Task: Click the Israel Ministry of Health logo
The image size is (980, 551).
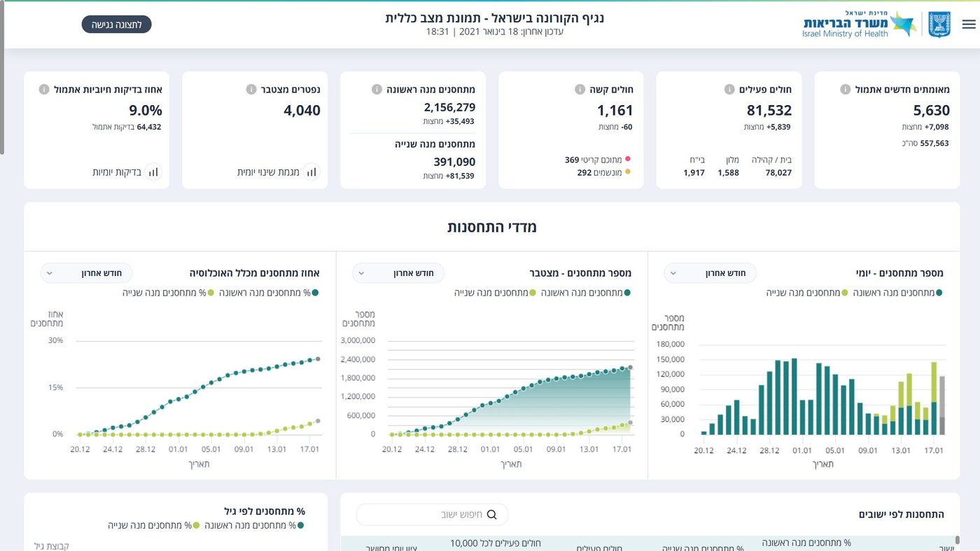Action: (859, 25)
